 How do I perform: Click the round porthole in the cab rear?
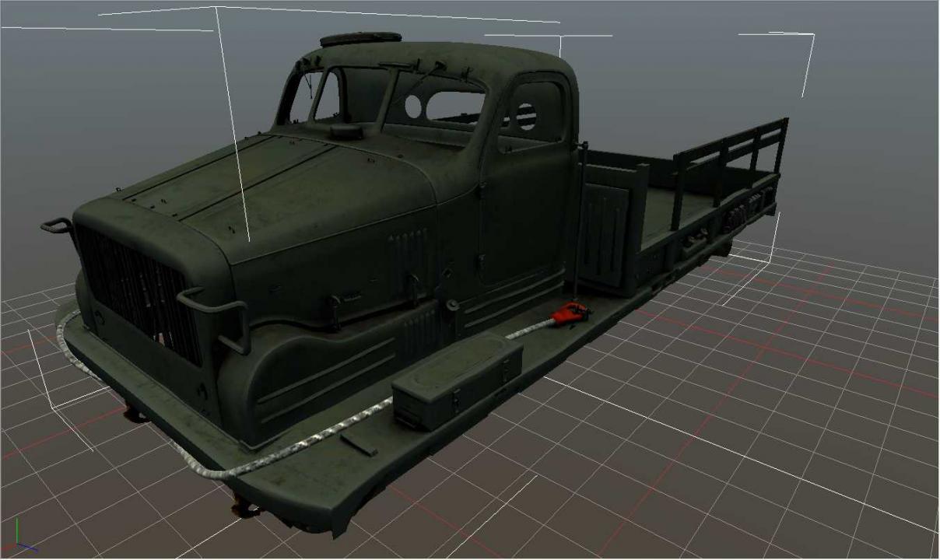tap(527, 116)
